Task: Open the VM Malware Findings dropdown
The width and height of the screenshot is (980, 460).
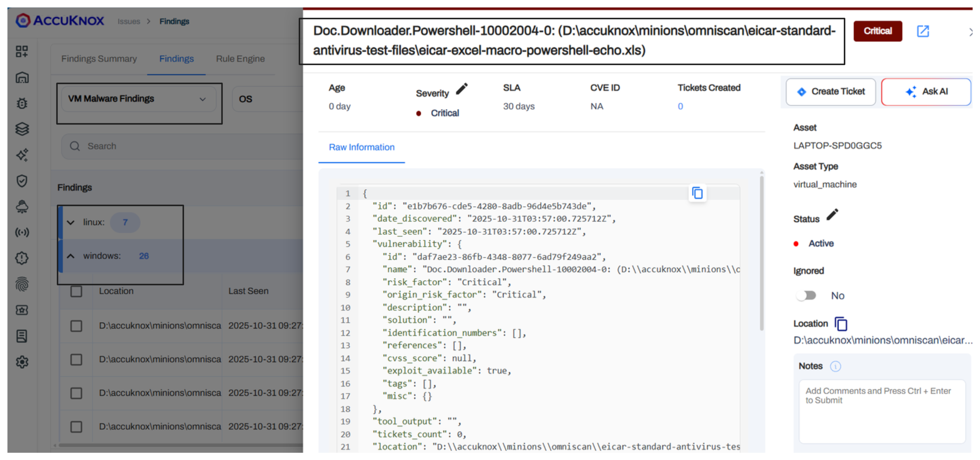Action: pyautogui.click(x=139, y=99)
